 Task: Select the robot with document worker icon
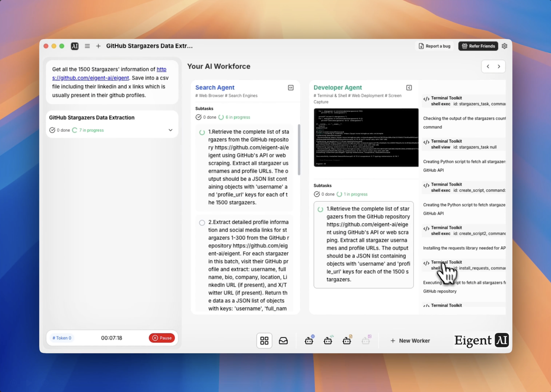[x=347, y=340]
